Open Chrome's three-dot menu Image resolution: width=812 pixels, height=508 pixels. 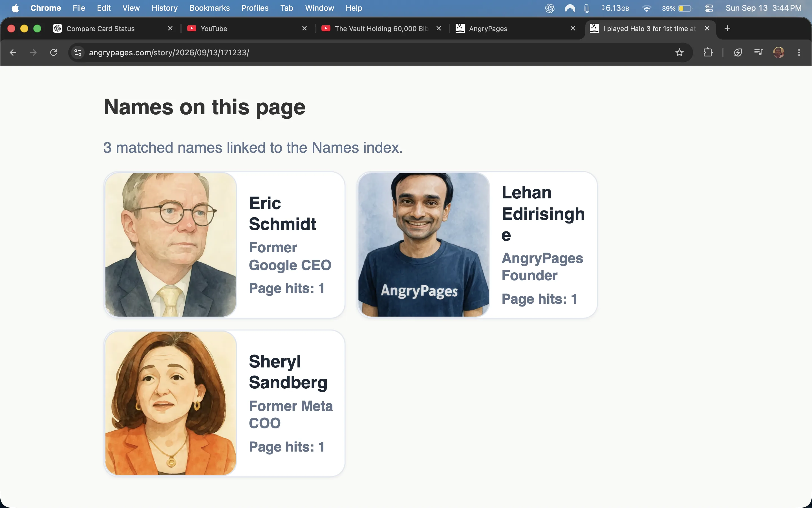click(x=799, y=52)
